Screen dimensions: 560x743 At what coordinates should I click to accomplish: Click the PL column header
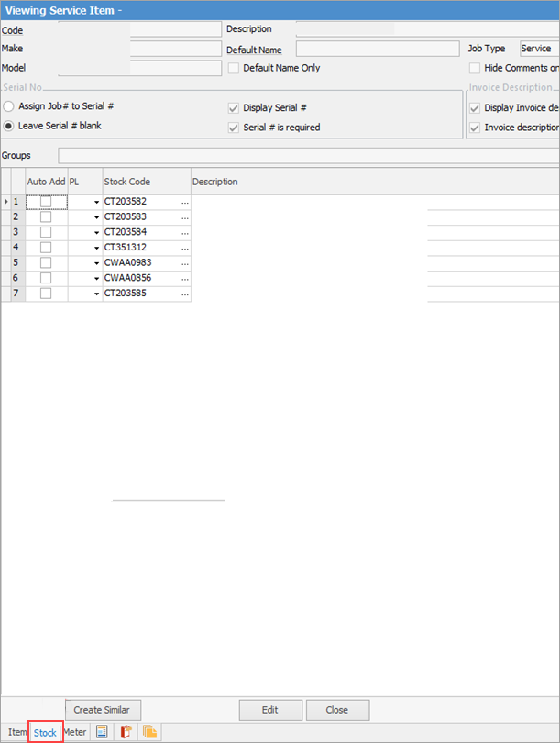coord(85,182)
